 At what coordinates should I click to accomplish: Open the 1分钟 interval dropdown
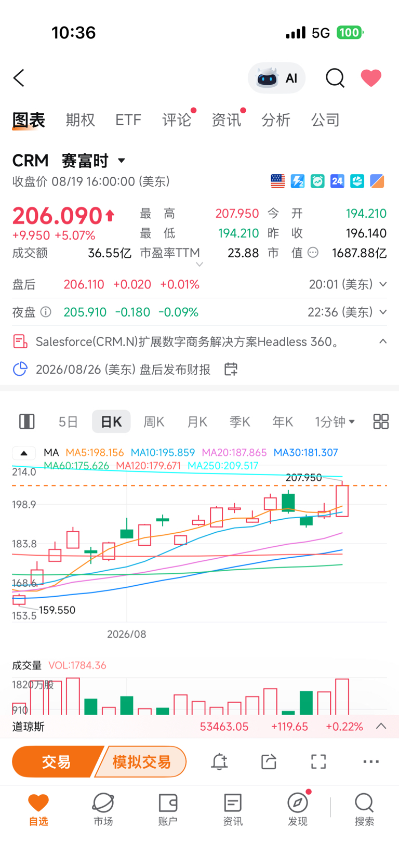click(335, 422)
